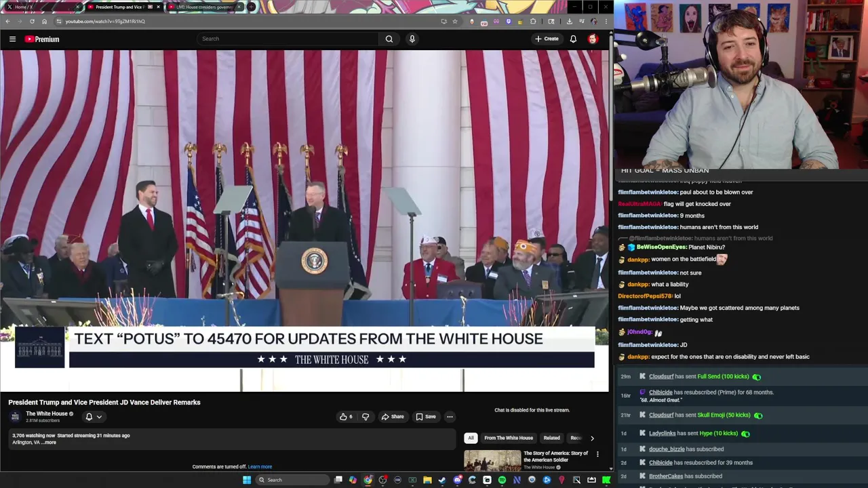Open the browser downloads icon

tap(569, 21)
